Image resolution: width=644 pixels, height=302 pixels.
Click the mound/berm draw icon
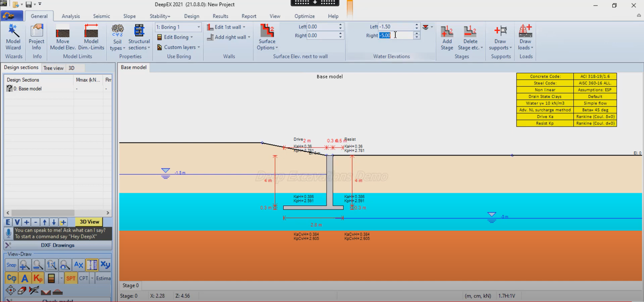click(58, 292)
